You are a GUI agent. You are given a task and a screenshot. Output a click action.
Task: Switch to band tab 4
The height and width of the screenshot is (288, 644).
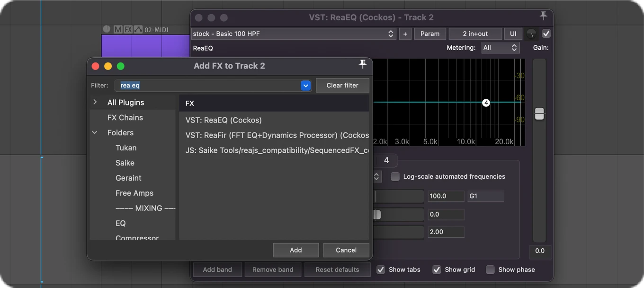(386, 160)
